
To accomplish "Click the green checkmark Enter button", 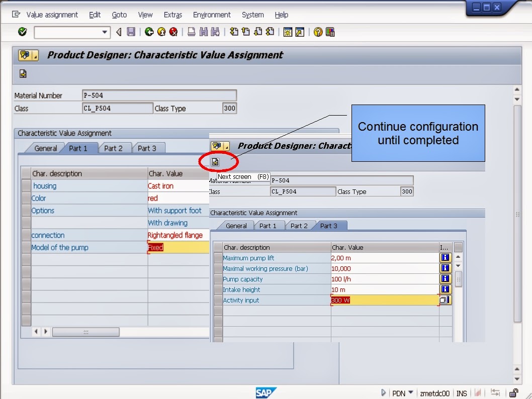I will tap(22, 32).
